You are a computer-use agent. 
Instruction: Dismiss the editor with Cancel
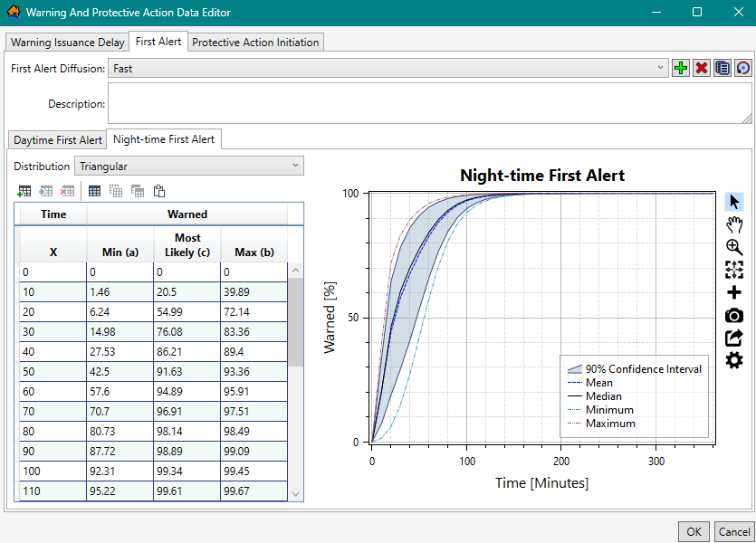(735, 531)
